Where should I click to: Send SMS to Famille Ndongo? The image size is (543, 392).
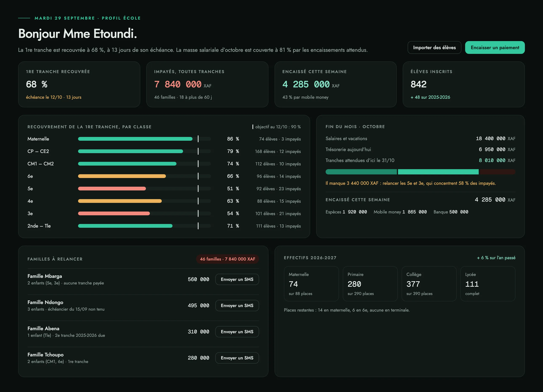pyautogui.click(x=237, y=305)
